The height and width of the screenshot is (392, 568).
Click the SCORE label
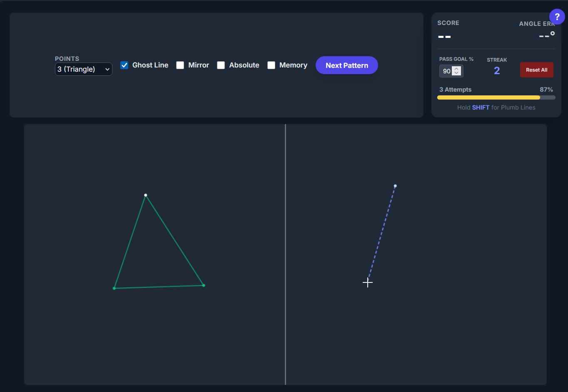coord(448,23)
